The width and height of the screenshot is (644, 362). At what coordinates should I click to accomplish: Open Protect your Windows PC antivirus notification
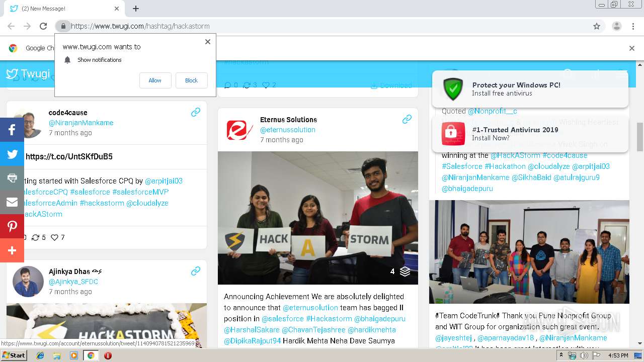(530, 89)
